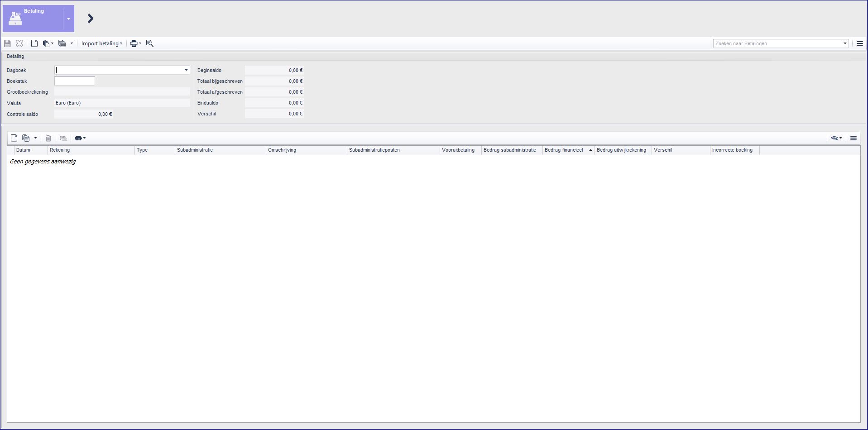Create a new payment with the blank page icon
This screenshot has width=868, height=430.
pos(34,43)
